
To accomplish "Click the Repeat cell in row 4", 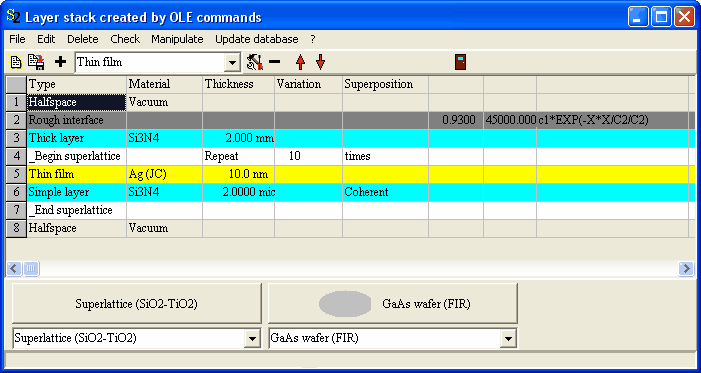I will click(x=238, y=156).
